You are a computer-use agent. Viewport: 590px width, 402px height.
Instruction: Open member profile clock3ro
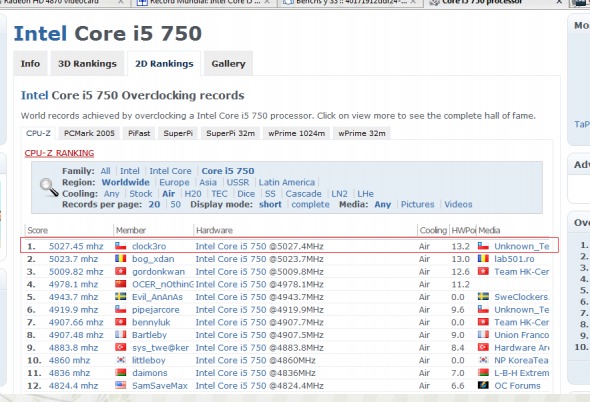(149, 246)
